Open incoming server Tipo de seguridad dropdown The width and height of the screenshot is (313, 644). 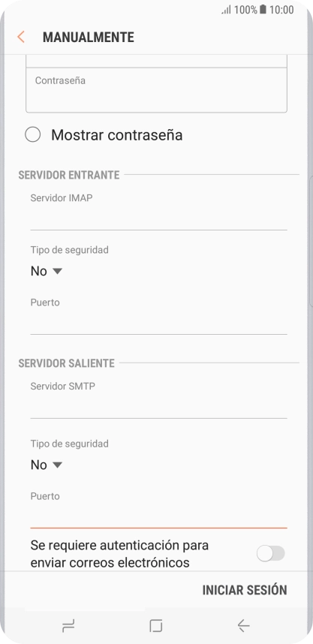click(x=46, y=271)
